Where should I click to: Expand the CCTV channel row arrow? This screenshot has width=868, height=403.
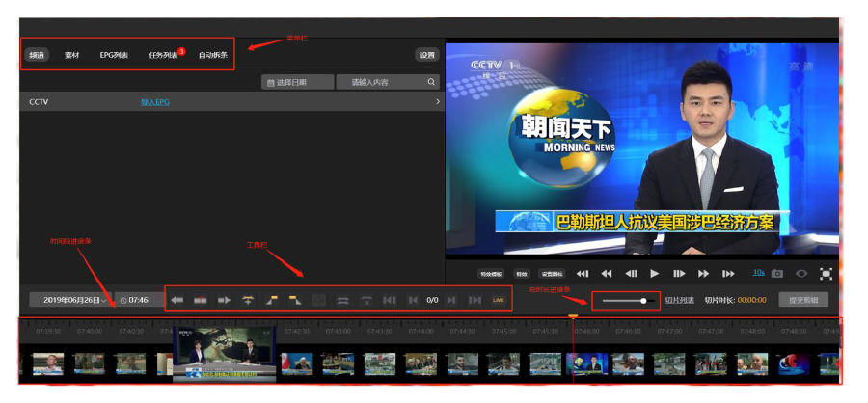[x=437, y=101]
